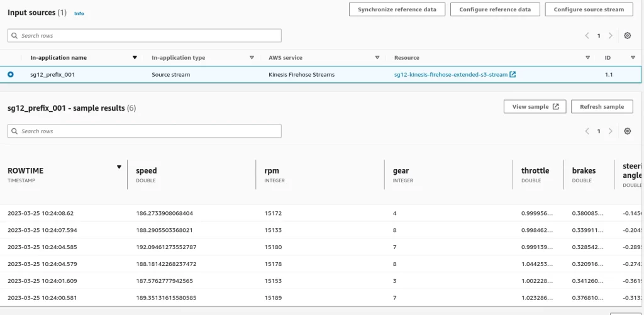Click Kinesis Firehose Streams cell
The image size is (644, 315).
pos(301,75)
